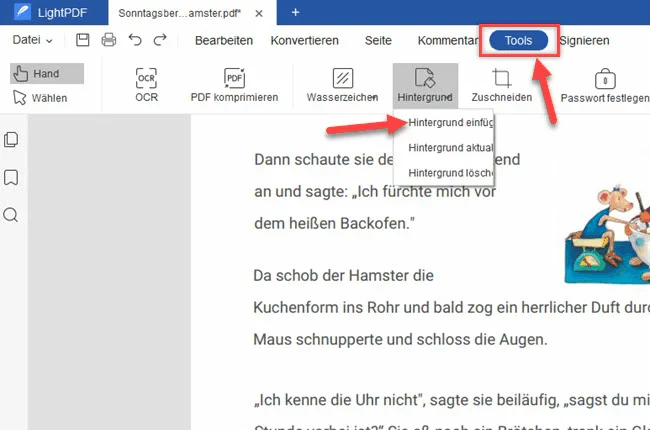Screen dimensions: 650x430
Task: Click the line 'Maus schnupperte und schloss die Augen.'
Action: pos(400,340)
